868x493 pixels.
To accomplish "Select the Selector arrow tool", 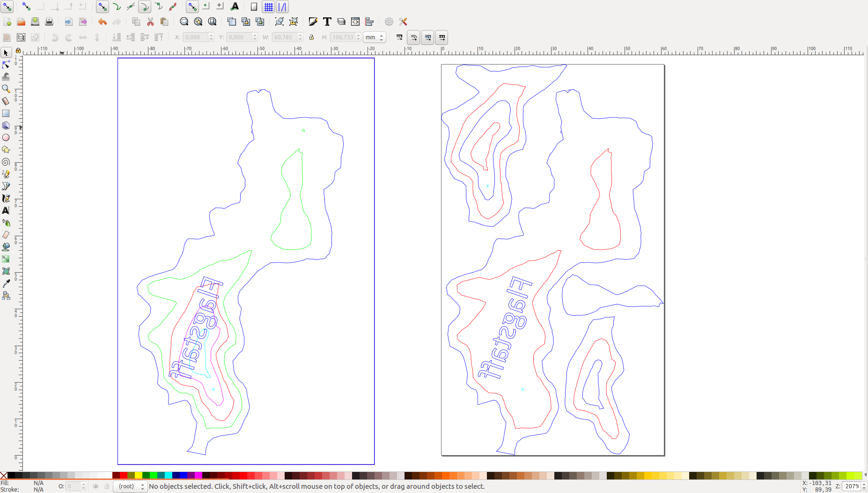I will 6,53.
